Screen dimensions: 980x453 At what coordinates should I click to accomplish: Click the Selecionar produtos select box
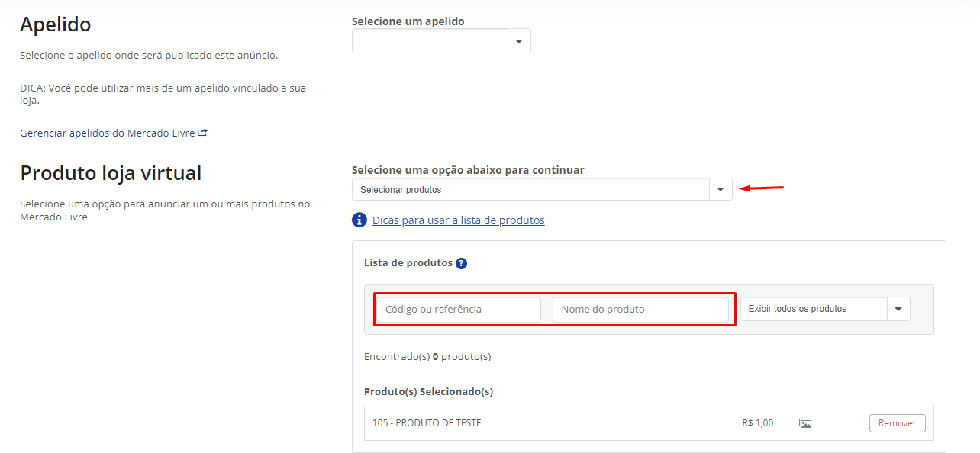542,190
